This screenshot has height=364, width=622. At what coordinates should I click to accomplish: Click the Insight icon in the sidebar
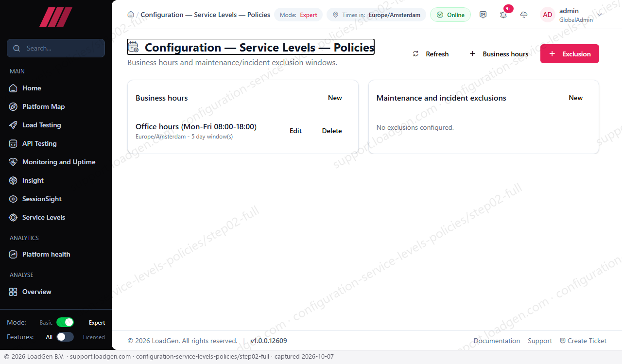click(x=13, y=180)
